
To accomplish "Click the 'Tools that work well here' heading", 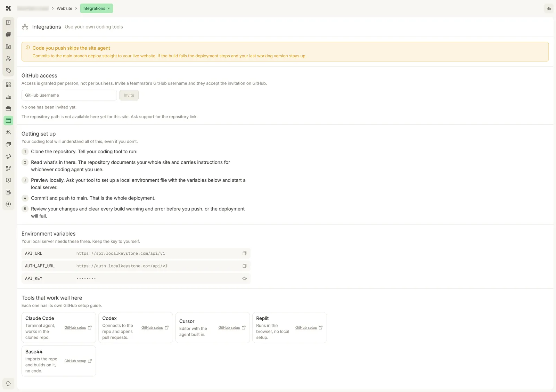I will pyautogui.click(x=52, y=298).
